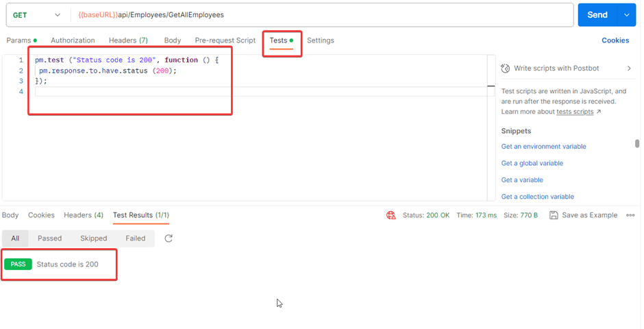
Task: Click code line pm.response.to.have.status
Action: click(108, 71)
